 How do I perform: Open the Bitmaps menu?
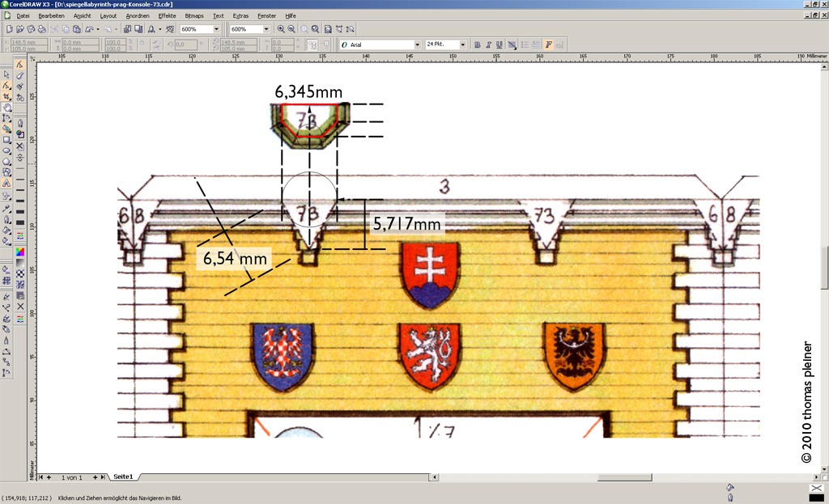(194, 15)
